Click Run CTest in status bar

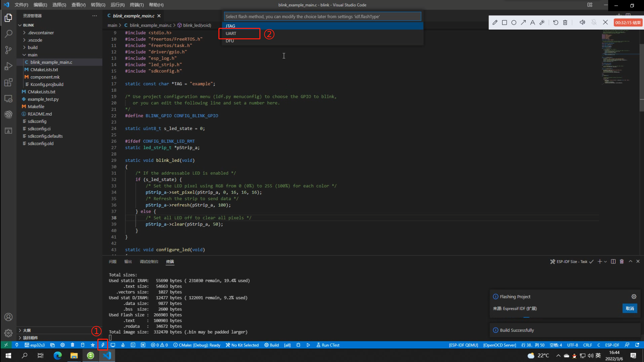(x=328, y=345)
